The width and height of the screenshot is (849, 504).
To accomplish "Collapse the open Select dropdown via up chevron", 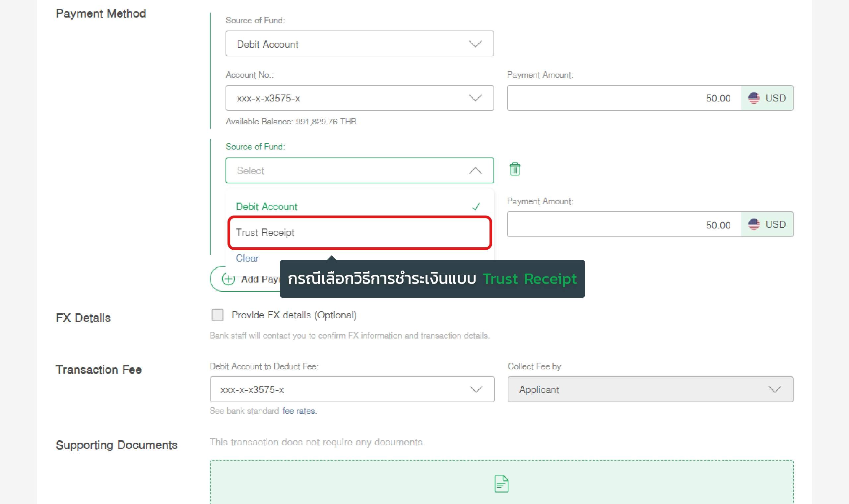I will (x=475, y=170).
